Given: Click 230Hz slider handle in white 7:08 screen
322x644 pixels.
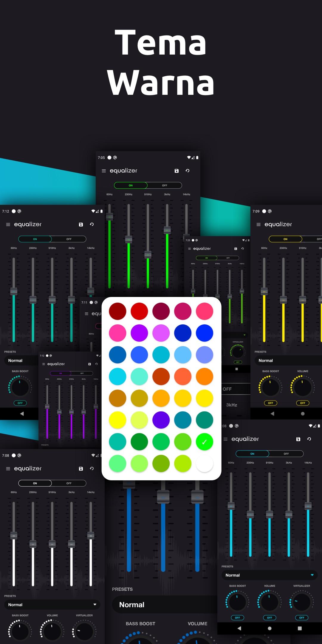Looking at the screenshot, I should [x=33, y=544].
